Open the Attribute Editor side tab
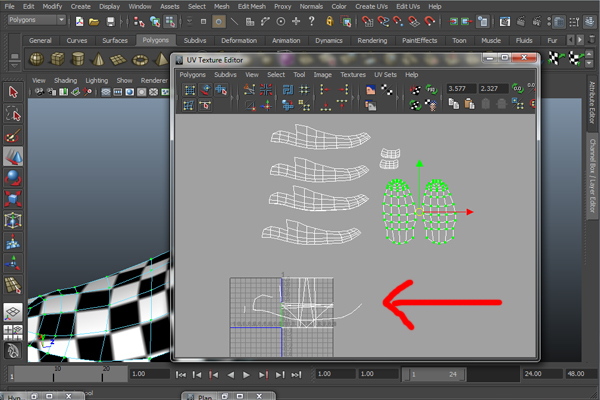The height and width of the screenshot is (400, 600). (x=592, y=102)
